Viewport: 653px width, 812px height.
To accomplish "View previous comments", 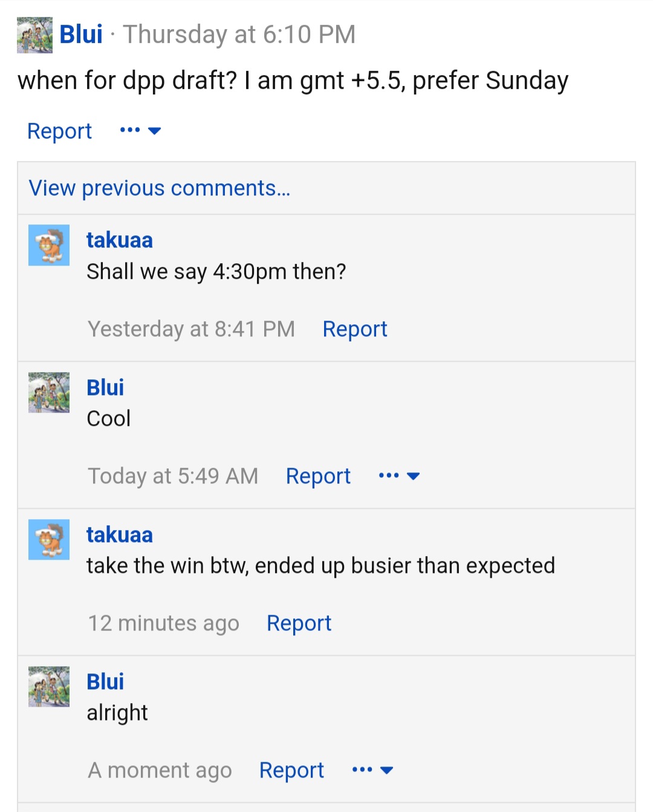I will [160, 188].
